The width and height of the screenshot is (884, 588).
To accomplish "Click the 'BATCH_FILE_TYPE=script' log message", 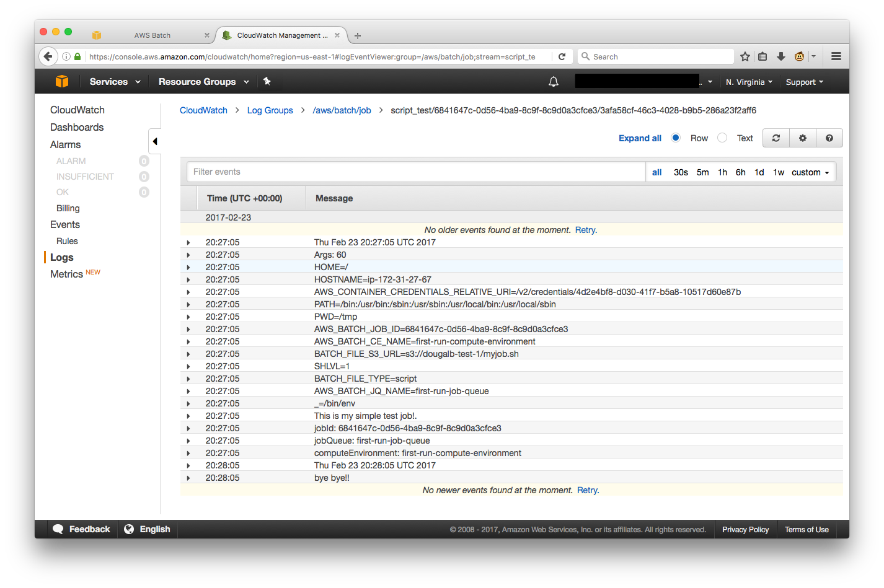I will 365,379.
